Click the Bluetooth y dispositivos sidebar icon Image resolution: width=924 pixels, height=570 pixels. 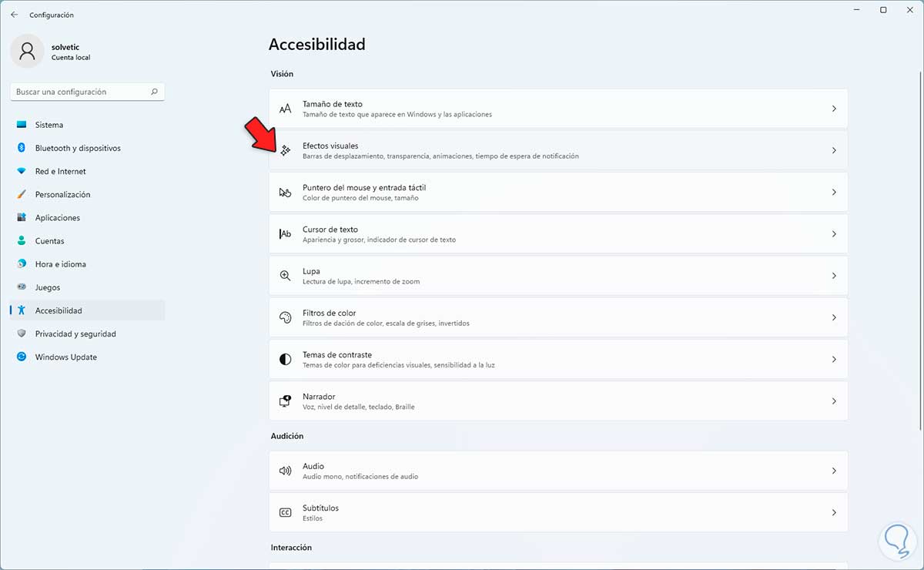tap(22, 148)
